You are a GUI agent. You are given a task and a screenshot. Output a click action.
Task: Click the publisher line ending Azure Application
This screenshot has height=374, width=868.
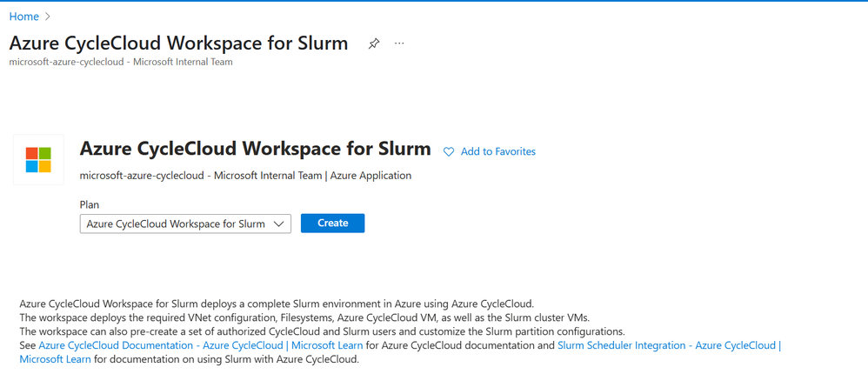pyautogui.click(x=246, y=176)
